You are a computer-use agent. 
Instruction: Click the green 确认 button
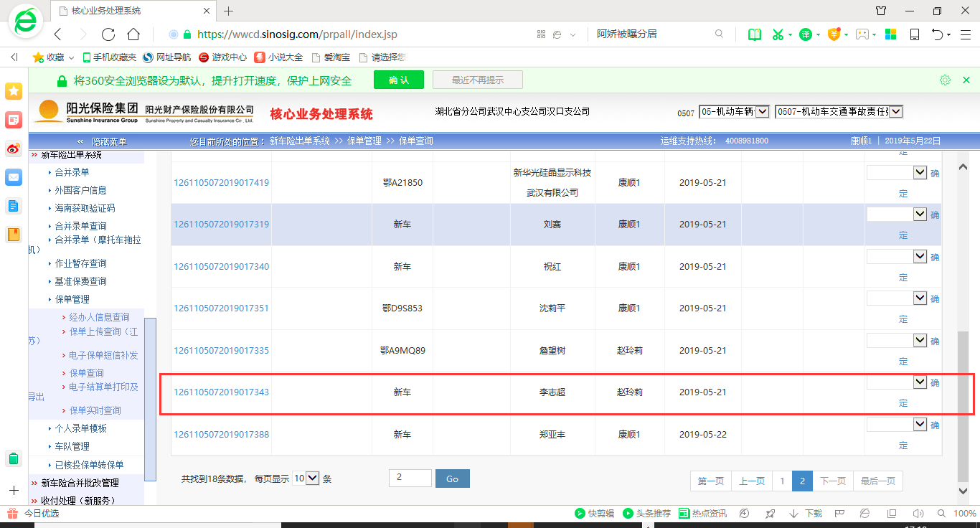tap(398, 80)
